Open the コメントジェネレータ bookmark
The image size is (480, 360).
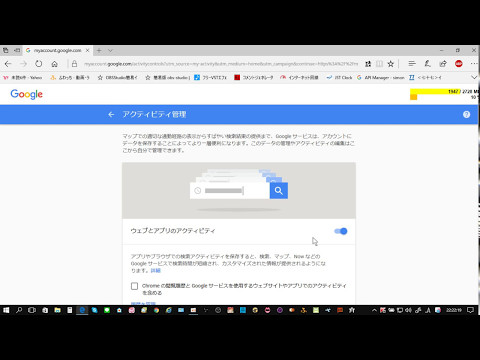[253, 77]
